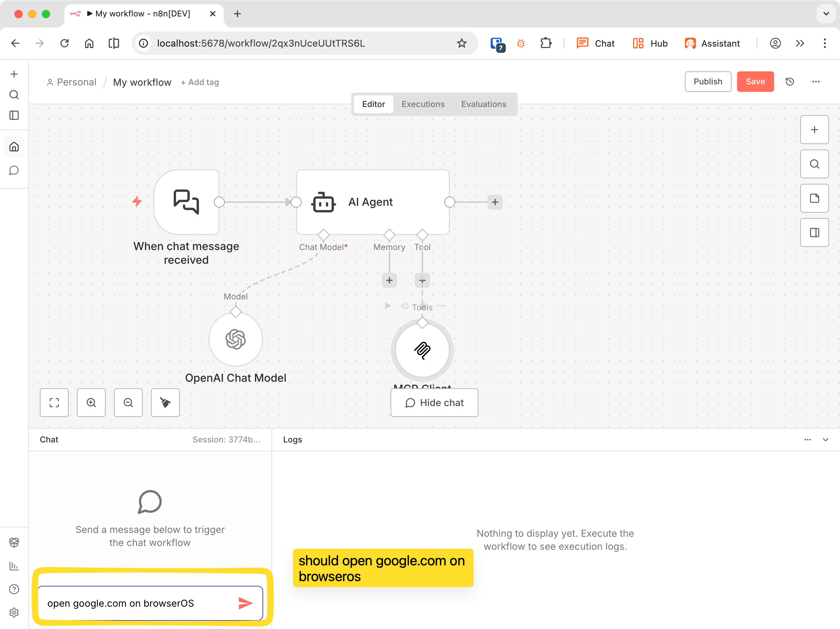Open workflow history icon
The image size is (840, 629).
790,82
